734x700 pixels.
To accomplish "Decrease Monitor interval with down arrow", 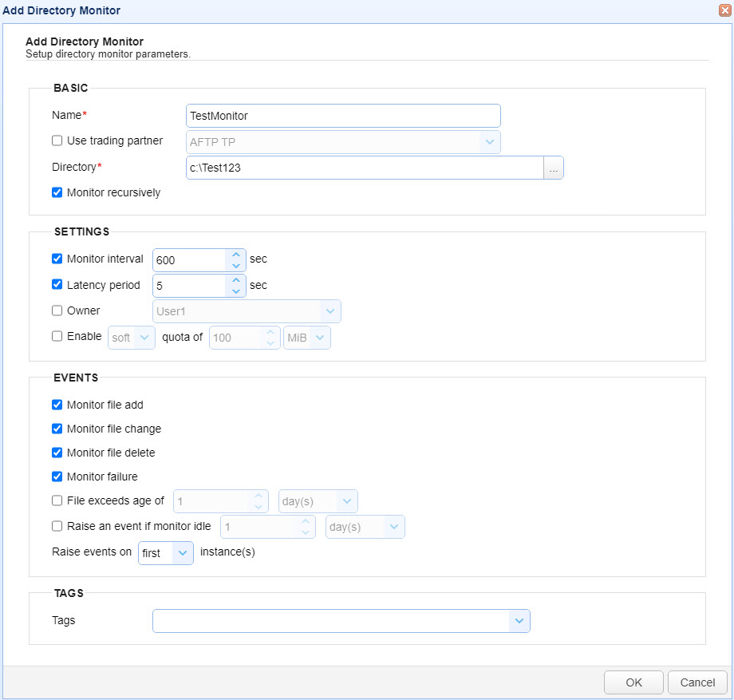I will click(236, 266).
